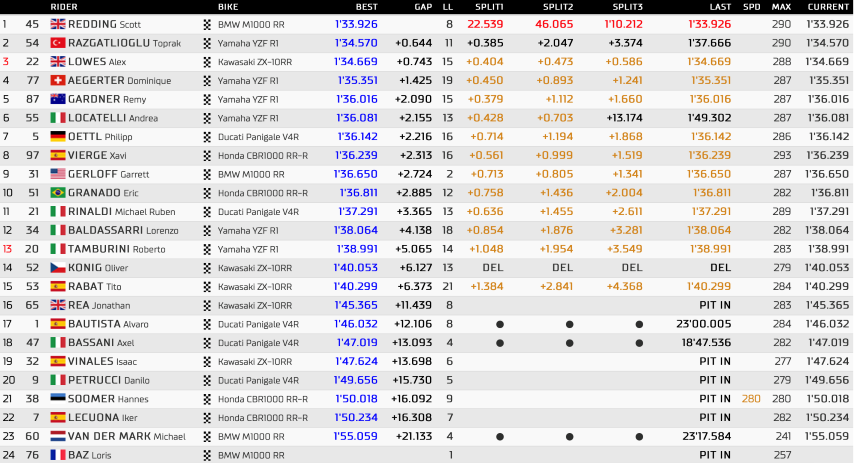Click the Czech flag beside KONIG Oliver

click(58, 267)
